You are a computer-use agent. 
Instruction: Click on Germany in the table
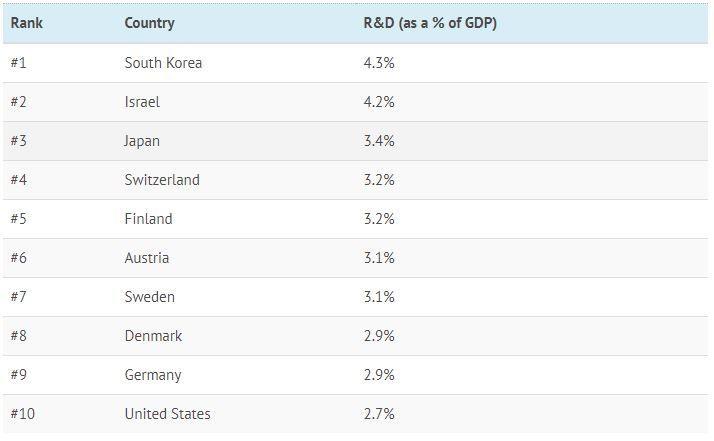(153, 375)
